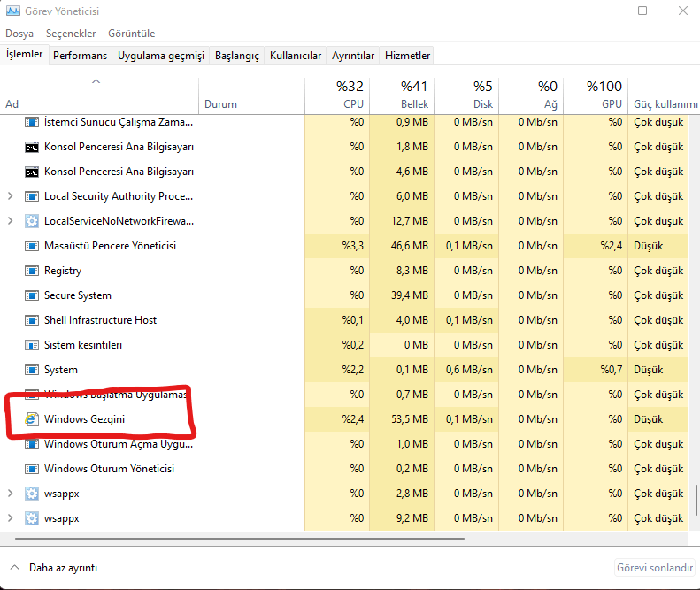Click the gear icon of 9,2 MB wsappx

click(x=32, y=518)
